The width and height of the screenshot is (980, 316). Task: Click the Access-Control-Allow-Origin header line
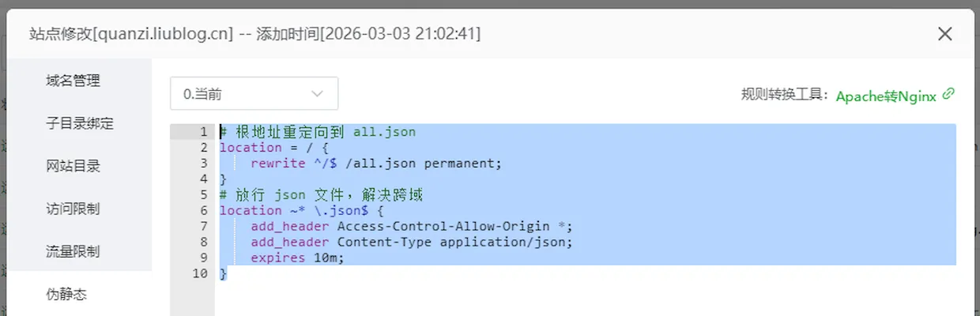[x=411, y=227]
